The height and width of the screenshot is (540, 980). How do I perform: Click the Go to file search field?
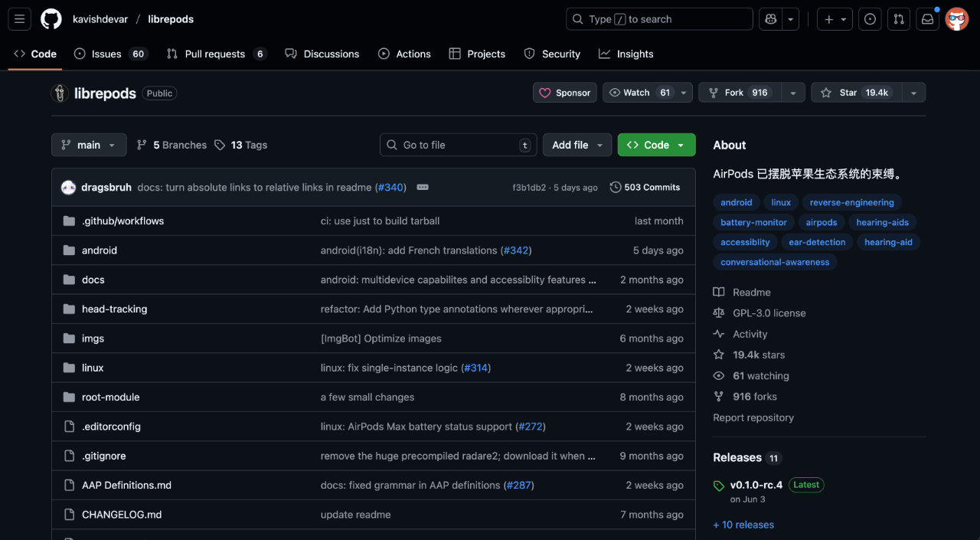[458, 145]
